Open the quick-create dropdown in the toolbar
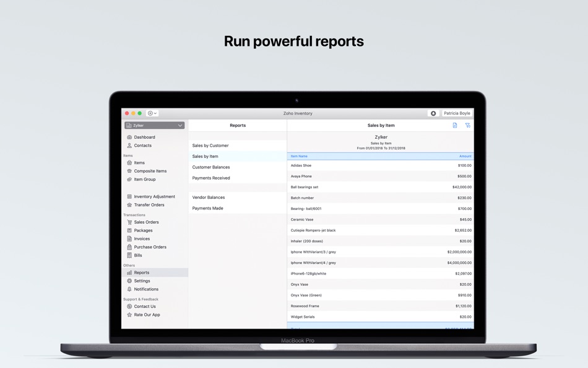 150,113
